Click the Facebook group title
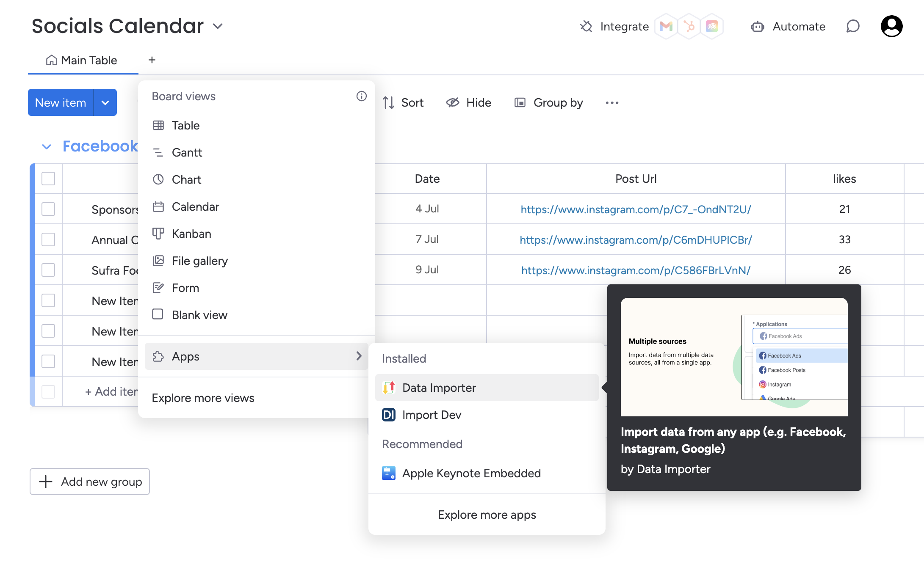 100,146
